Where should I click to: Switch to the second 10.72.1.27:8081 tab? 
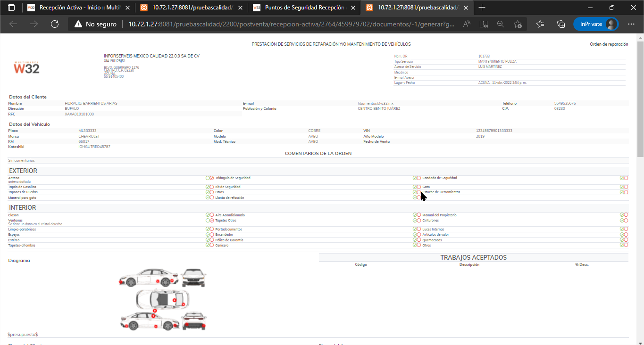[x=192, y=8]
